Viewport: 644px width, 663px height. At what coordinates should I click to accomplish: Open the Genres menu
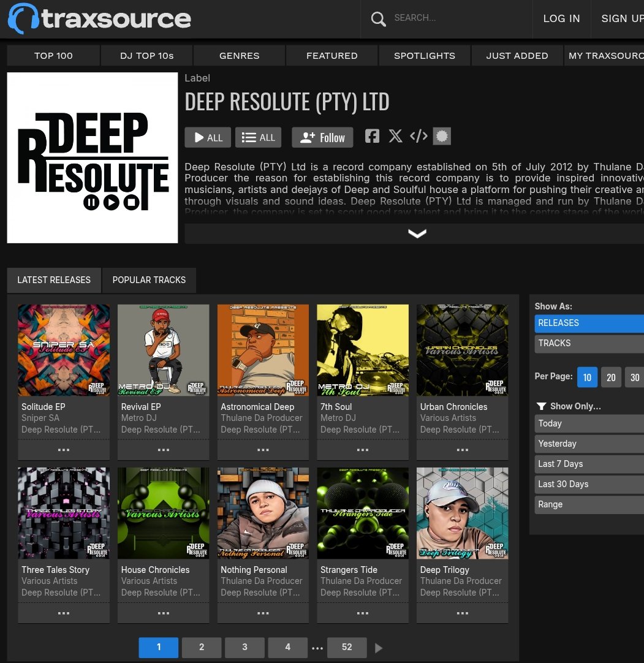[240, 56]
